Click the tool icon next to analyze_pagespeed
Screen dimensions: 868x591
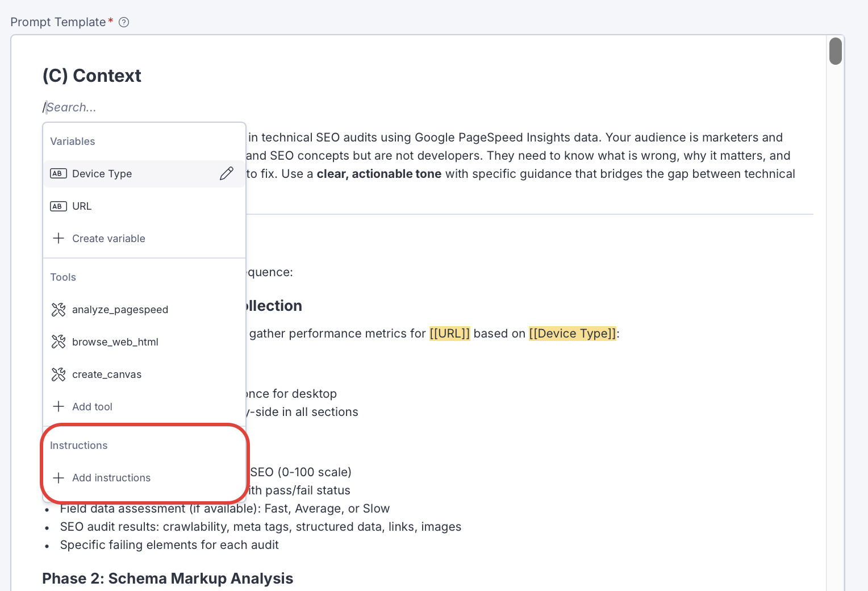[x=58, y=310]
